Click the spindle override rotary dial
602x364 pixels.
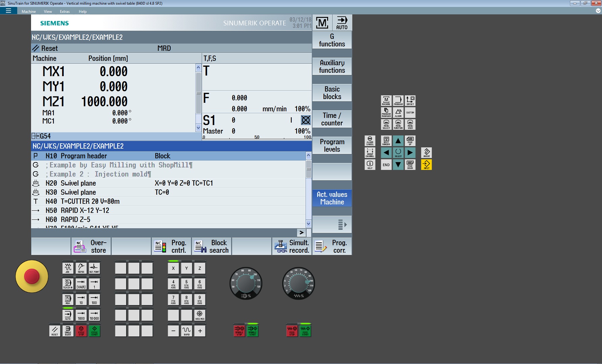click(x=246, y=283)
